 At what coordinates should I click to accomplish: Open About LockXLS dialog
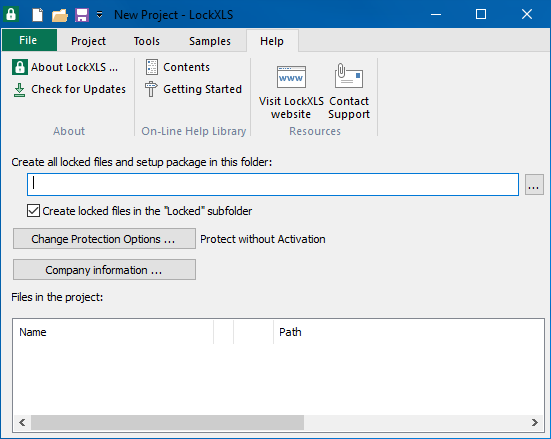coord(65,67)
